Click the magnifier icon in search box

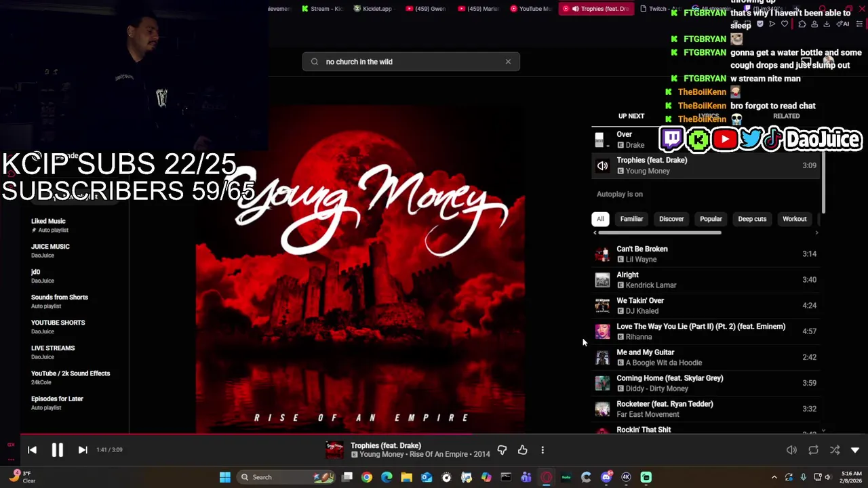coord(315,62)
